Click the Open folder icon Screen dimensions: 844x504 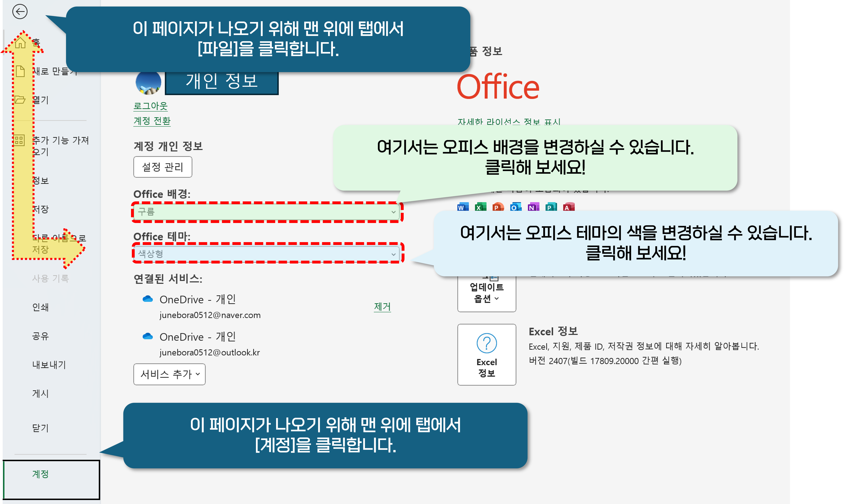[x=20, y=100]
